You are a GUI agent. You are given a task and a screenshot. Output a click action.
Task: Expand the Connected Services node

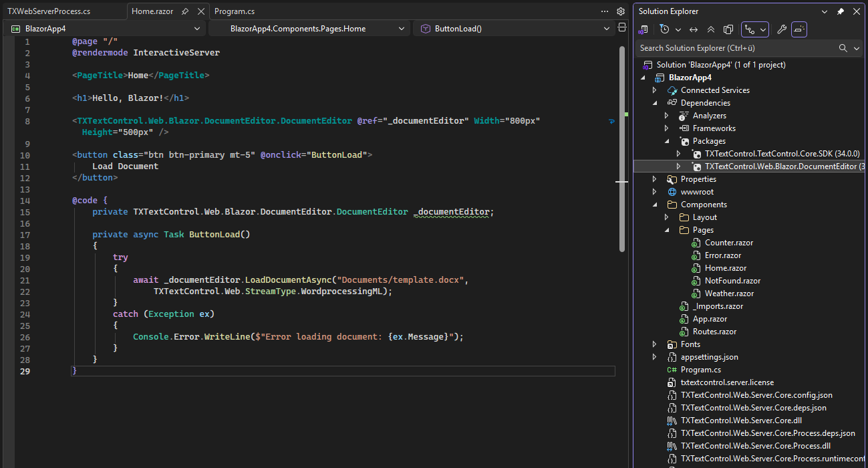655,90
